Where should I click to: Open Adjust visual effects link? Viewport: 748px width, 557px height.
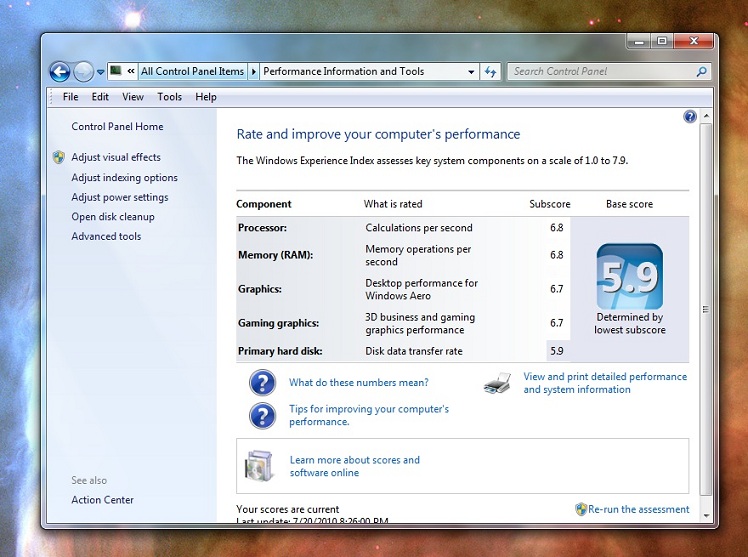pos(116,157)
